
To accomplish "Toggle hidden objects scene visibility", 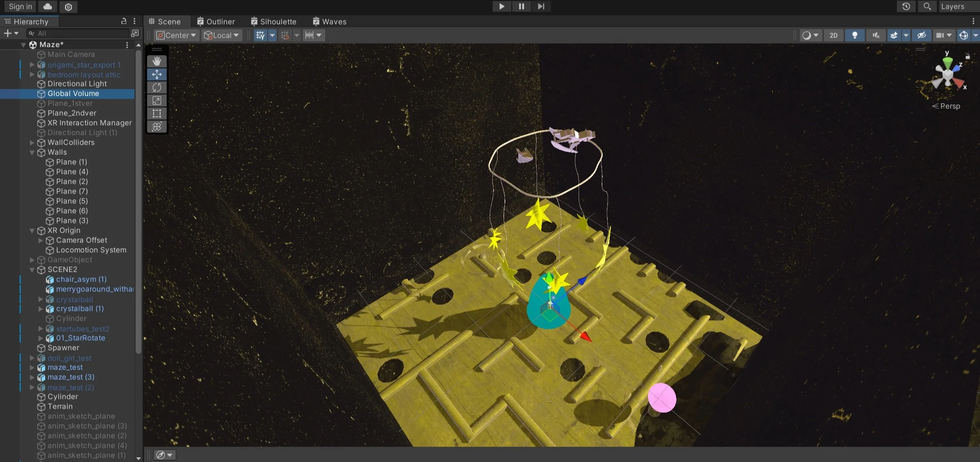I will tap(921, 35).
